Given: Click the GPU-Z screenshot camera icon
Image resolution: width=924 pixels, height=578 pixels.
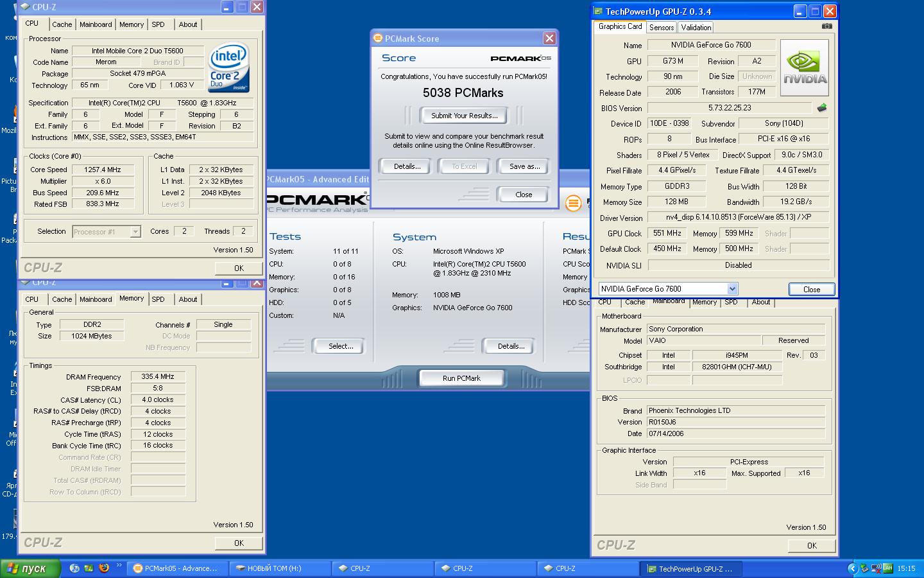Looking at the screenshot, I should click(x=826, y=26).
